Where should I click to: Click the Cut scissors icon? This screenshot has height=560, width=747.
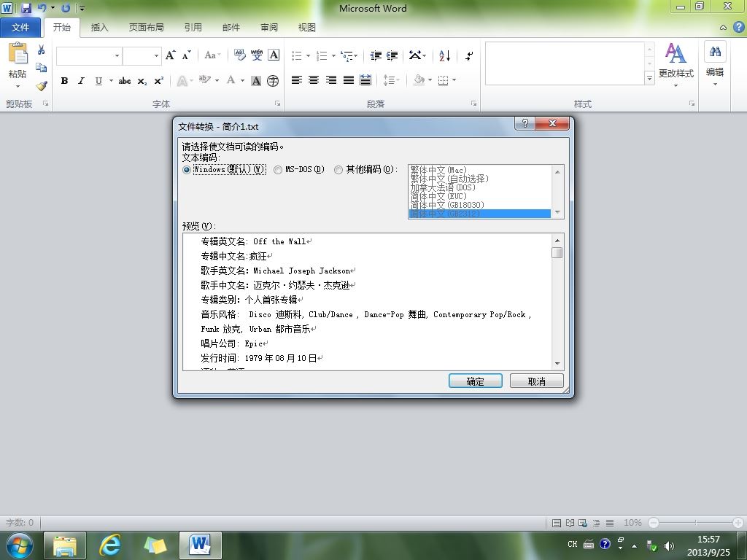tap(42, 50)
